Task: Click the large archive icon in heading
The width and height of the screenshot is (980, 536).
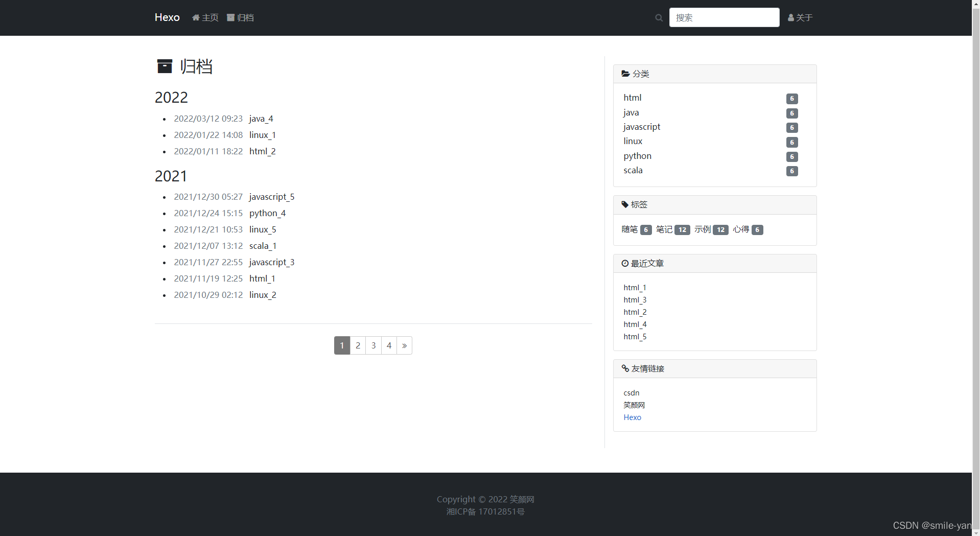Action: click(165, 66)
